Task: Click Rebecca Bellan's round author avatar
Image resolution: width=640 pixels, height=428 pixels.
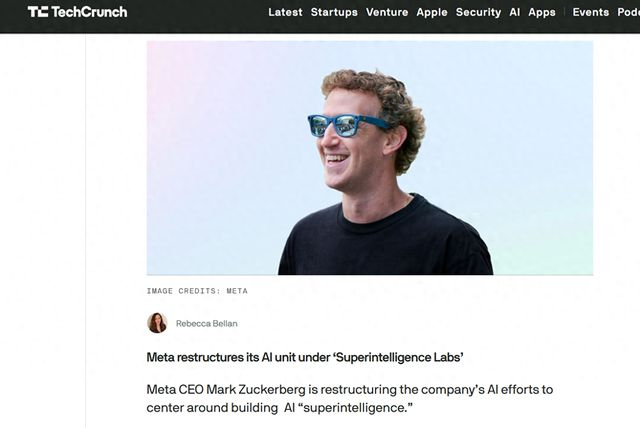Action: (157, 323)
